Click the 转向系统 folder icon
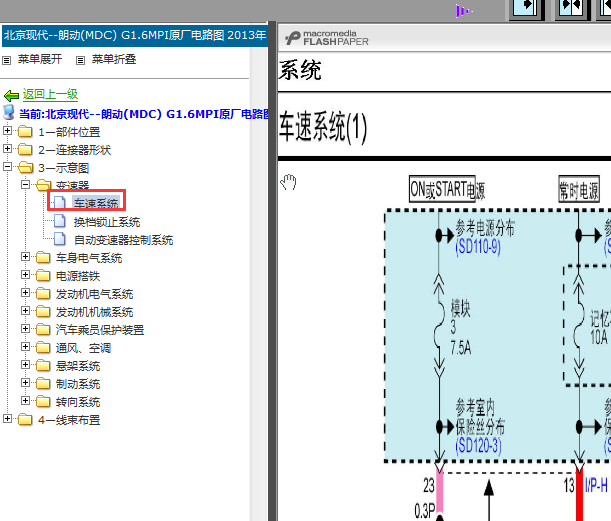The height and width of the screenshot is (521, 611). point(43,401)
